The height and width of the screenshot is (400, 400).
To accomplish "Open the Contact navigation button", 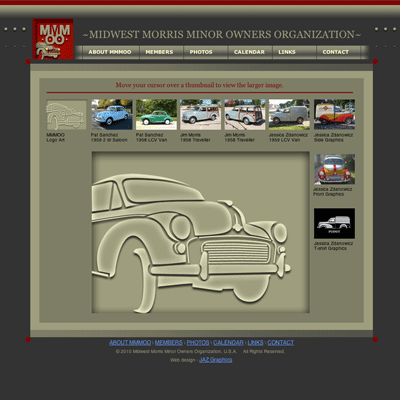I will coord(335,52).
